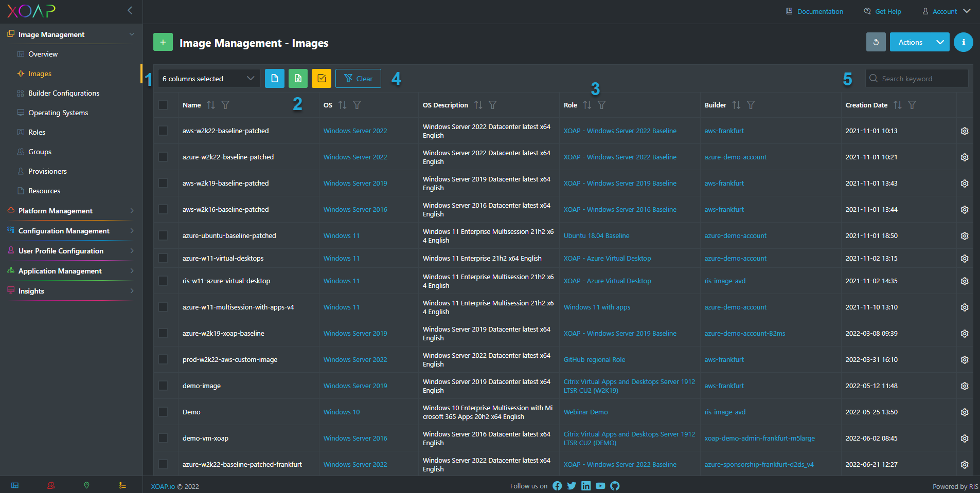Export table using the blue file icon
980x493 pixels.
274,79
